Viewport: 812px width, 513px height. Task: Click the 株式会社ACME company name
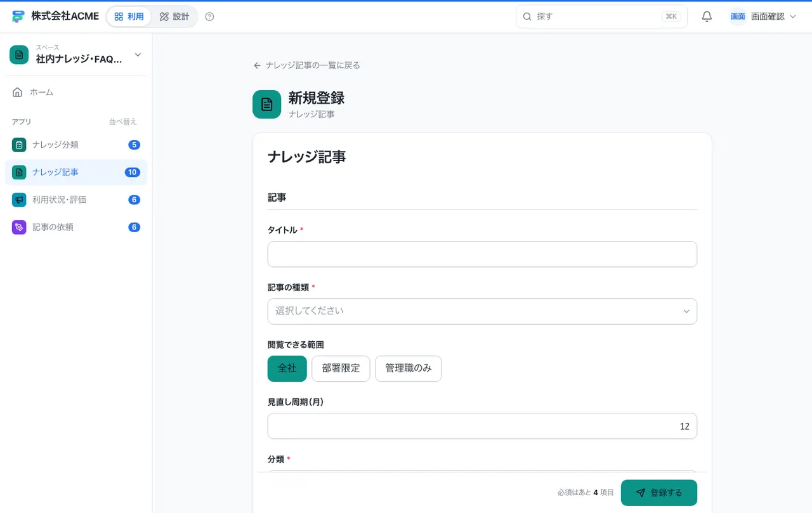coord(65,16)
